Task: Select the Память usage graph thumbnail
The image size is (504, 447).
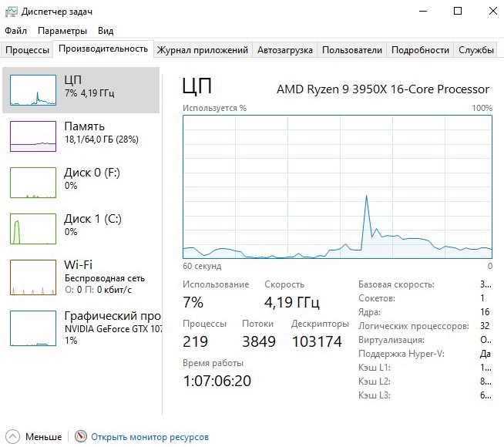Action: 32,136
